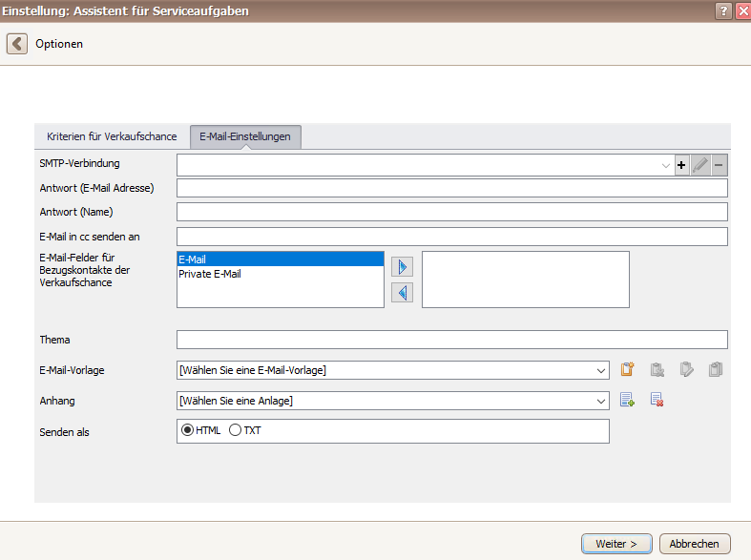Viewport: 751px width, 560px height.
Task: Move selected field right with blue arrow
Action: [403, 266]
